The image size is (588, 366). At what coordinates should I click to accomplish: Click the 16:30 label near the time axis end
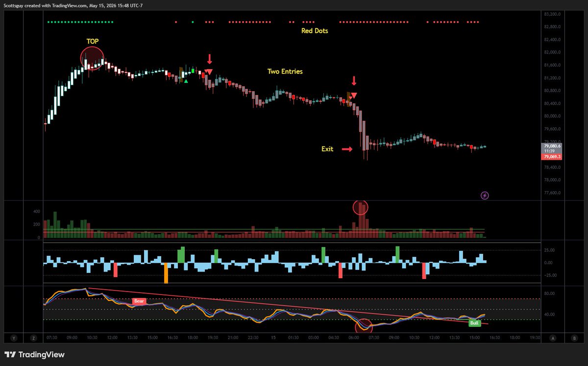pos(494,338)
